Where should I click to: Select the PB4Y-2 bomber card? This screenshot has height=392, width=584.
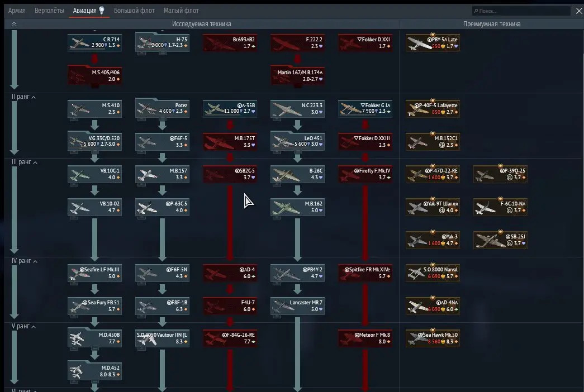tap(297, 273)
